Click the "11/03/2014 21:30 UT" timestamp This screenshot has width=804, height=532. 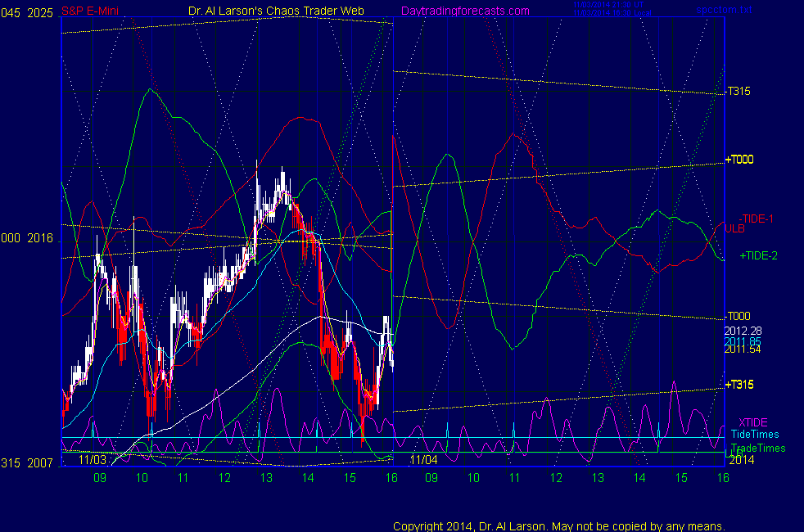click(608, 5)
